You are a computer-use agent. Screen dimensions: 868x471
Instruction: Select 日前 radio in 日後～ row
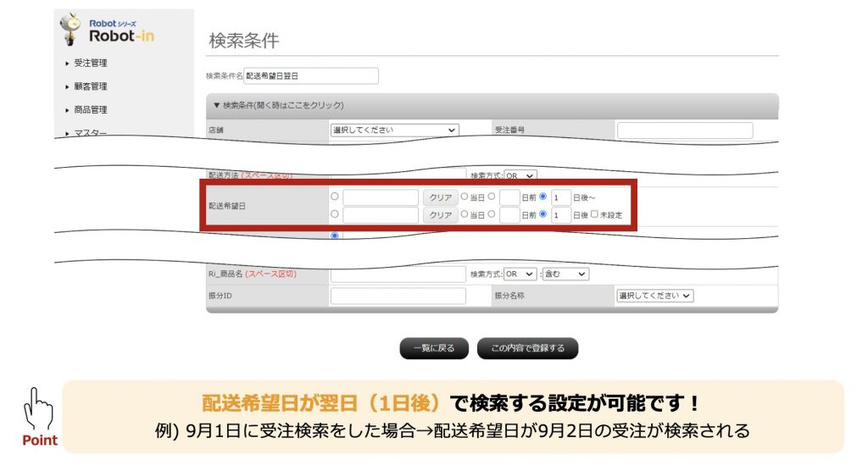click(491, 197)
